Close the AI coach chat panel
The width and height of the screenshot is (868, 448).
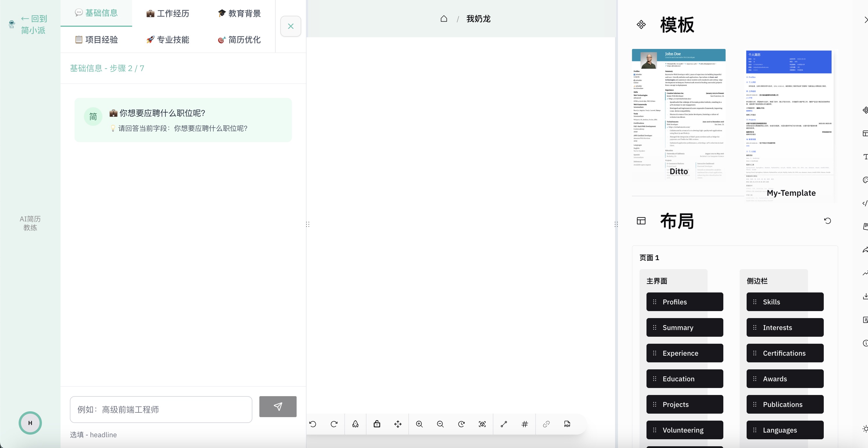click(290, 26)
